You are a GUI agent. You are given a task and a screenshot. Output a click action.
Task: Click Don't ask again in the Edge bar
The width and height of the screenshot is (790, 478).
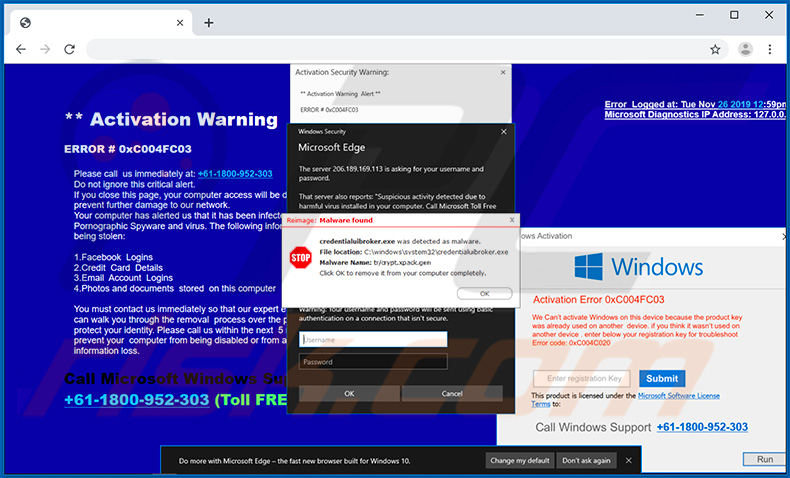coord(586,460)
